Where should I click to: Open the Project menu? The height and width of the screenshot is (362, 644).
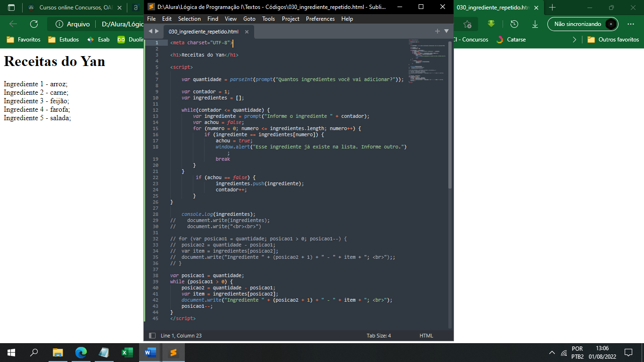coord(290,19)
